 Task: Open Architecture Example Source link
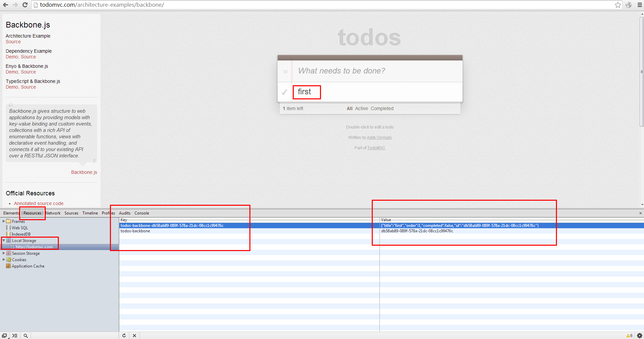[13, 42]
